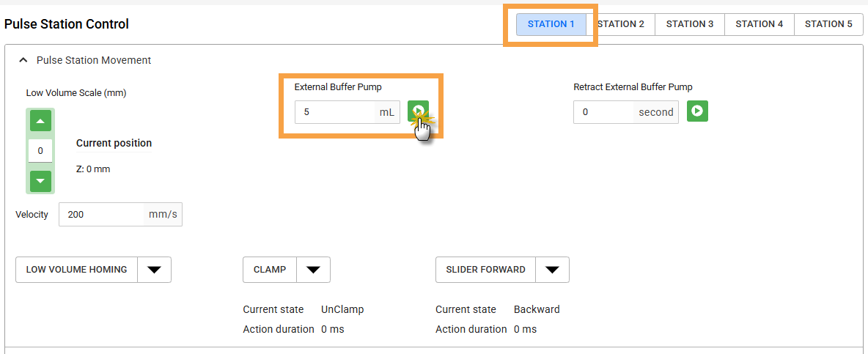This screenshot has height=354, width=868.
Task: Open the Slider Forward dropdown arrow
Action: coord(552,270)
